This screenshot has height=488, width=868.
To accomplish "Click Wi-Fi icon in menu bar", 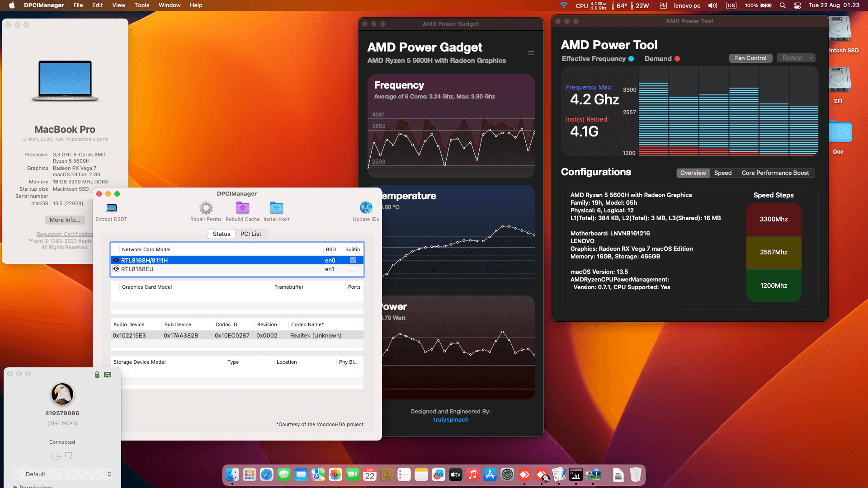I will [x=563, y=5].
